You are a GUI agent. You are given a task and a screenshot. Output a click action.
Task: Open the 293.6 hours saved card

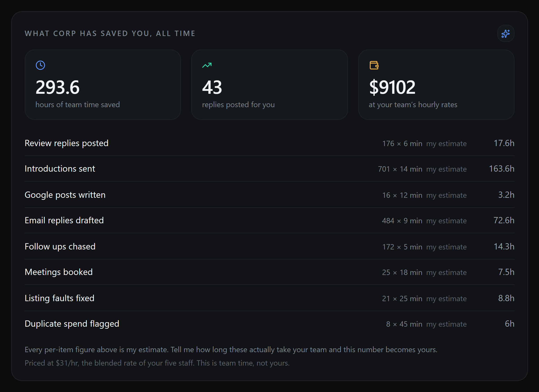(x=103, y=85)
